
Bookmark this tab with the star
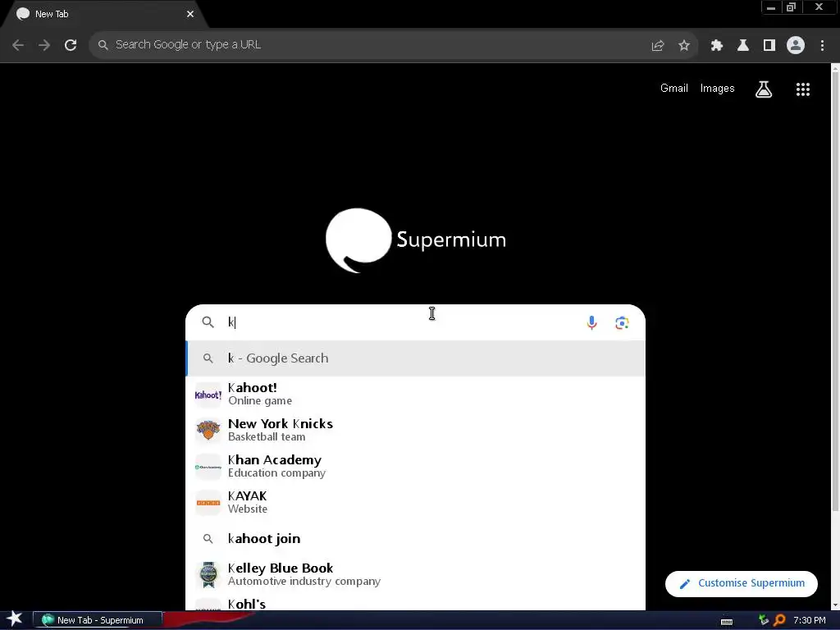tap(684, 46)
